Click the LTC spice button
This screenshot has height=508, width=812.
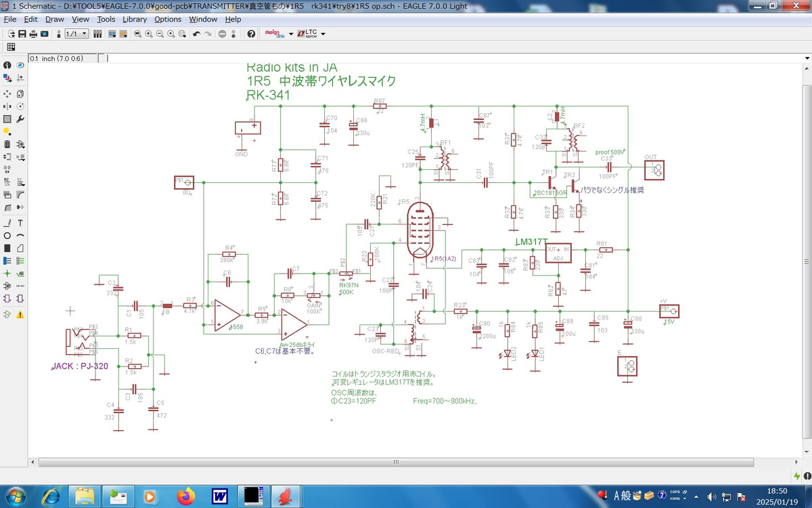pyautogui.click(x=308, y=34)
